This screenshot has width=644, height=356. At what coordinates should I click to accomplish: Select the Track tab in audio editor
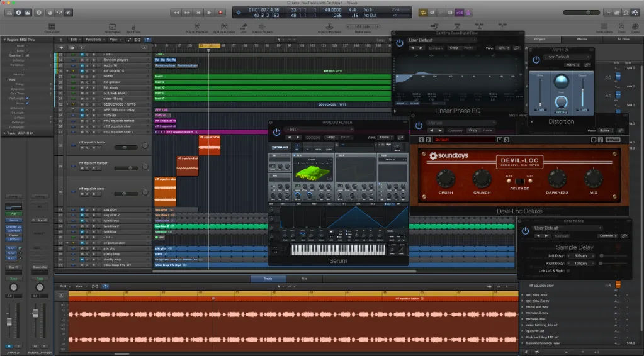coord(268,279)
